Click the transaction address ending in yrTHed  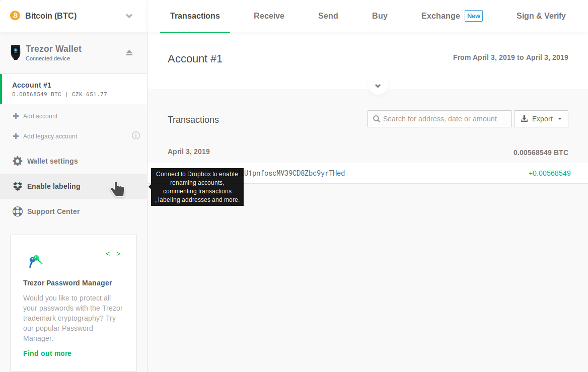pyautogui.click(x=295, y=173)
